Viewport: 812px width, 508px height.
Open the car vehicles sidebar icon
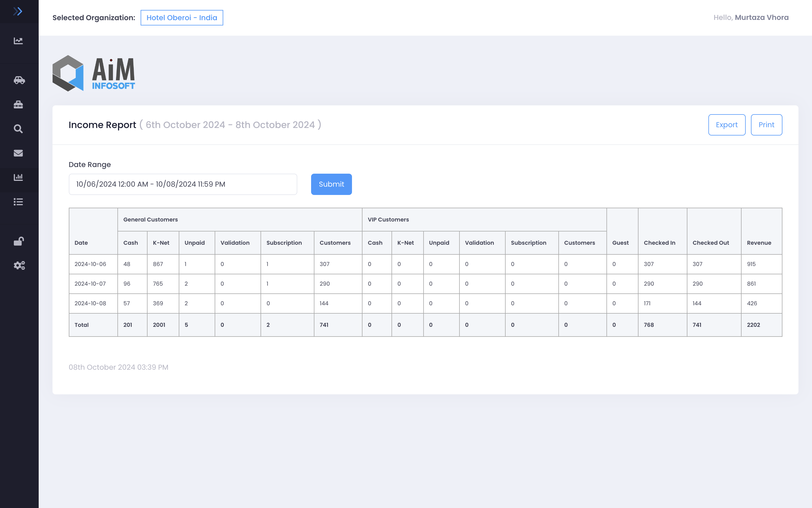coord(19,80)
